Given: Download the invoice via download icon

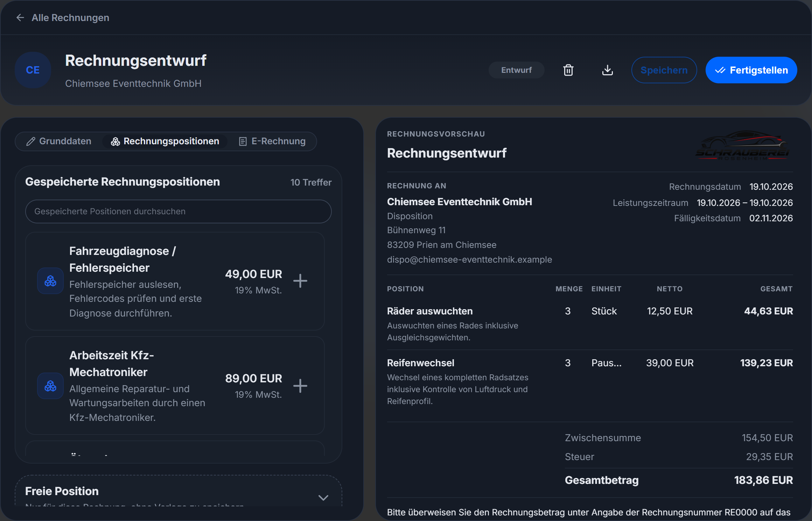Looking at the screenshot, I should [608, 70].
